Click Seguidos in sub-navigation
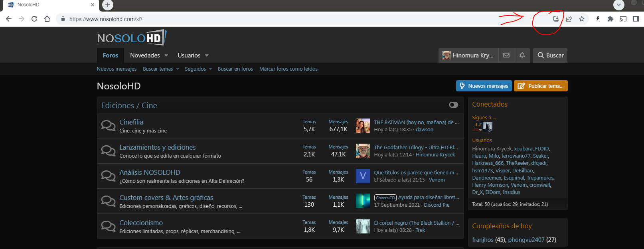The image size is (644, 249). point(196,69)
